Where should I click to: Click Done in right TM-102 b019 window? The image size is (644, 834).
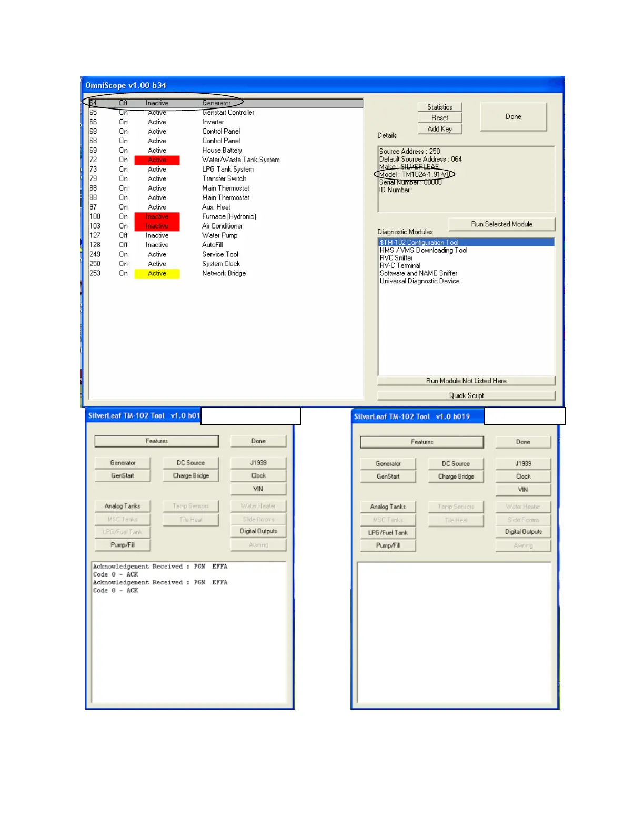click(523, 442)
